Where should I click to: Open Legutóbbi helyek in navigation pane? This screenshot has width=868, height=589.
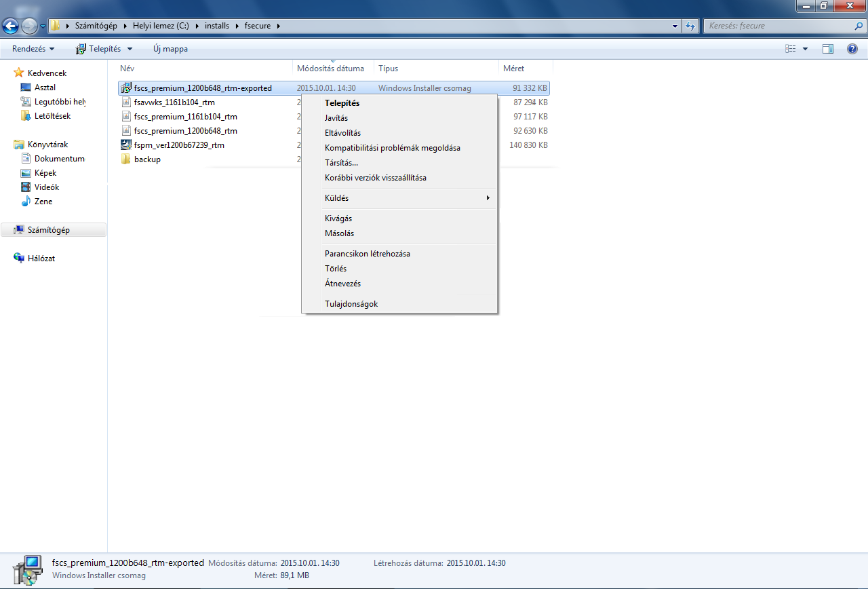pos(53,102)
